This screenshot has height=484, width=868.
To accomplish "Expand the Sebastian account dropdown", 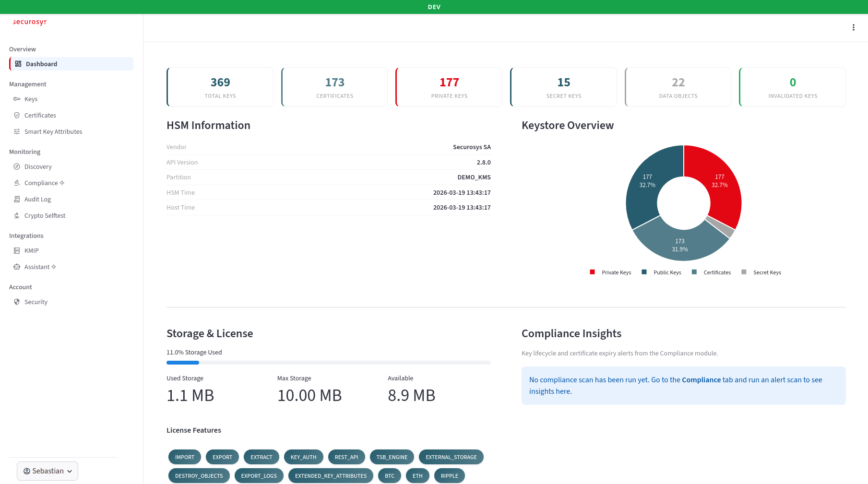I will coord(47,471).
